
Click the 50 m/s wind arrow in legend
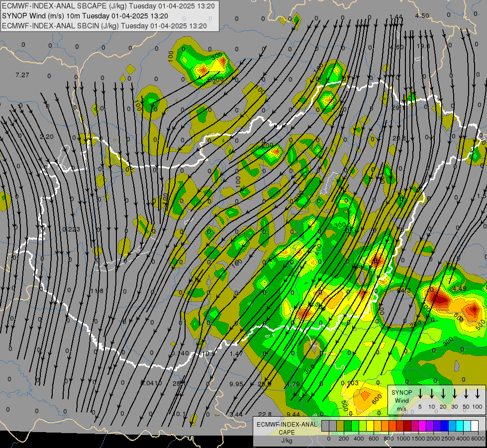pos(466,394)
